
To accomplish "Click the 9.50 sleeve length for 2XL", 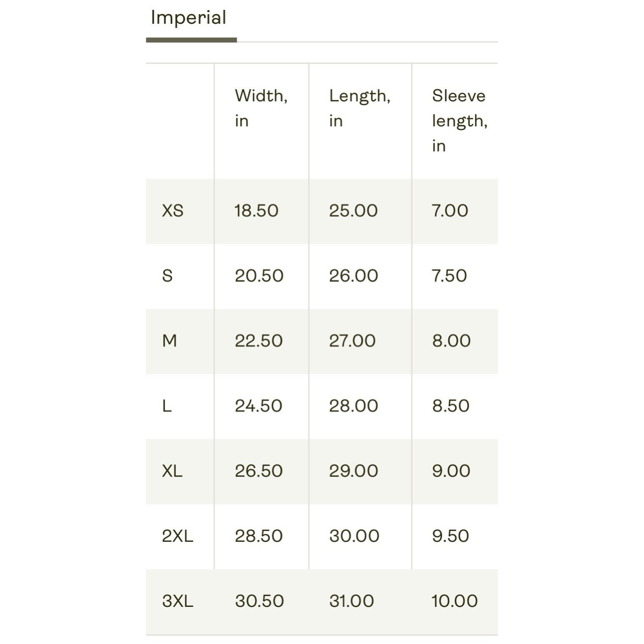I will tap(450, 536).
